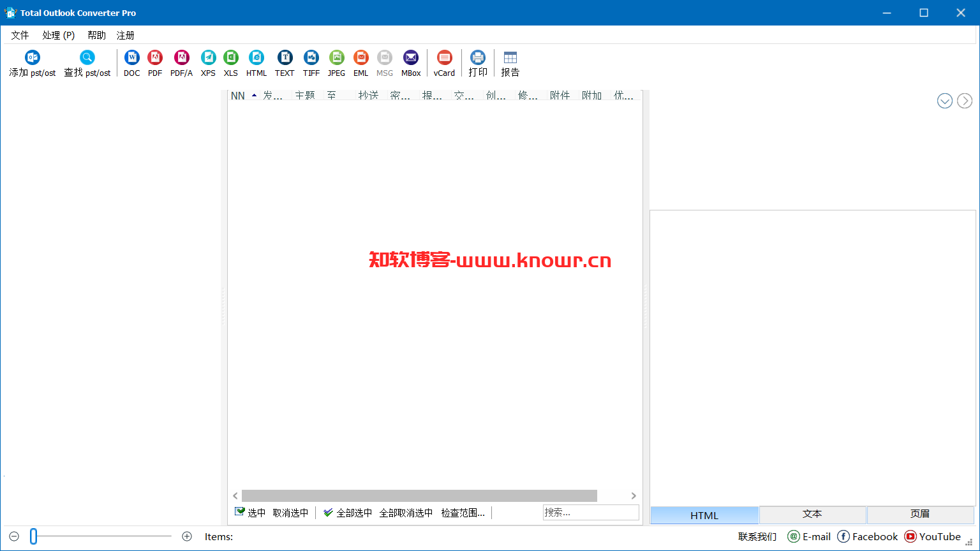Viewport: 980px width, 551px height.
Task: Click the horizontal scrollbar thumb in message list
Action: click(x=419, y=496)
